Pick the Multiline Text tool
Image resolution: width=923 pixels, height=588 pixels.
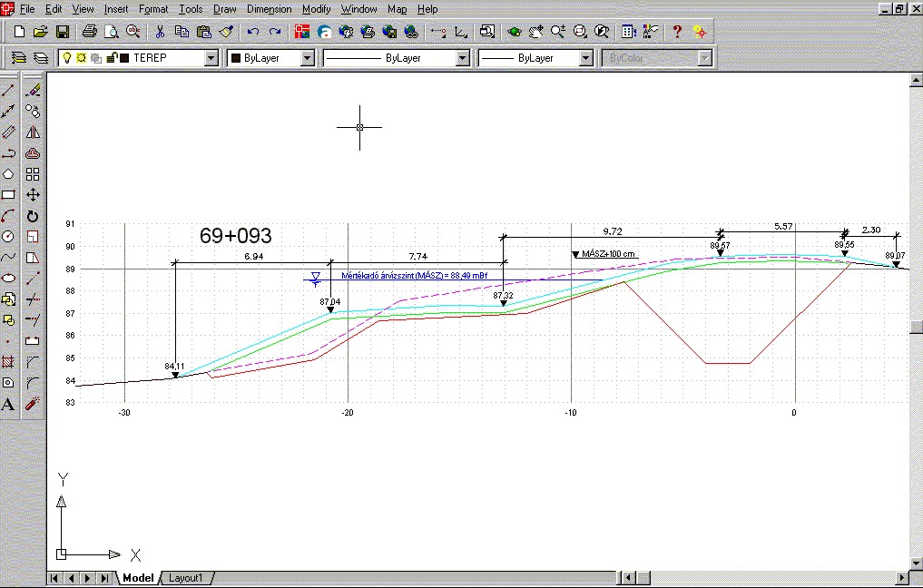coord(9,404)
